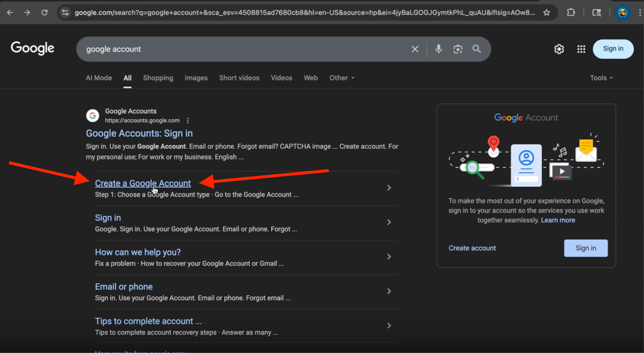Image resolution: width=644 pixels, height=353 pixels.
Task: Expand chevron next to How can we help you?
Action: coord(389,256)
